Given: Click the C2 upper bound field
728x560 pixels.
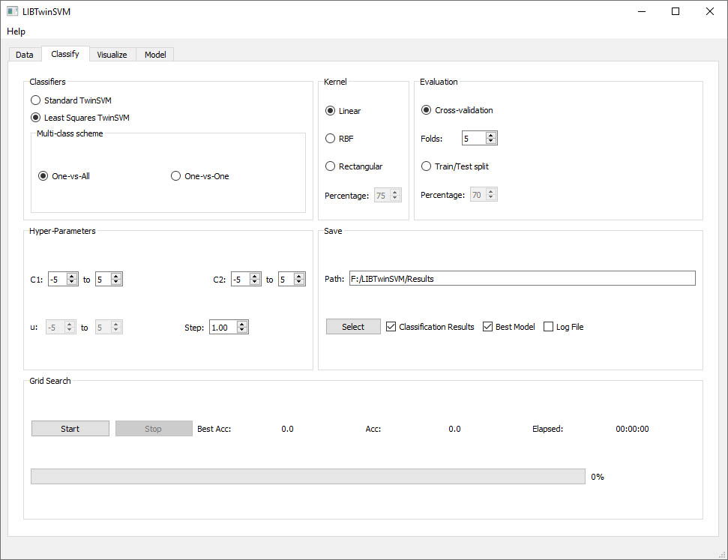Looking at the screenshot, I should click(286, 279).
